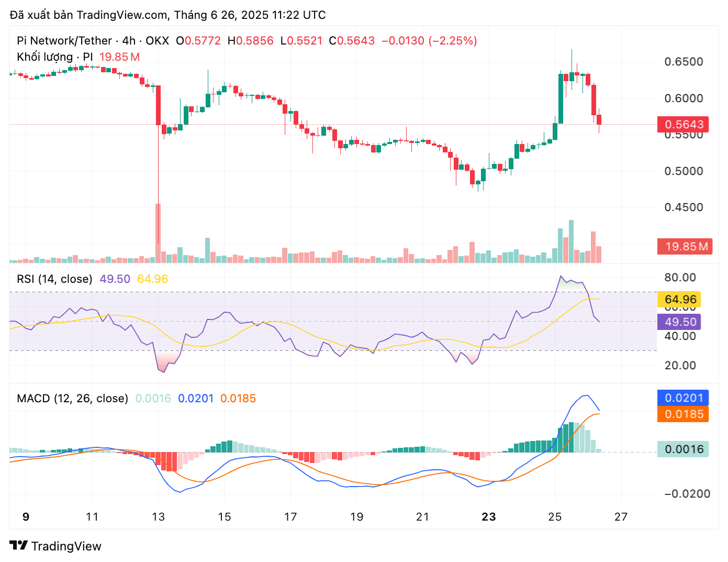Click the 20.00 RSI axis label

pyautogui.click(x=680, y=366)
